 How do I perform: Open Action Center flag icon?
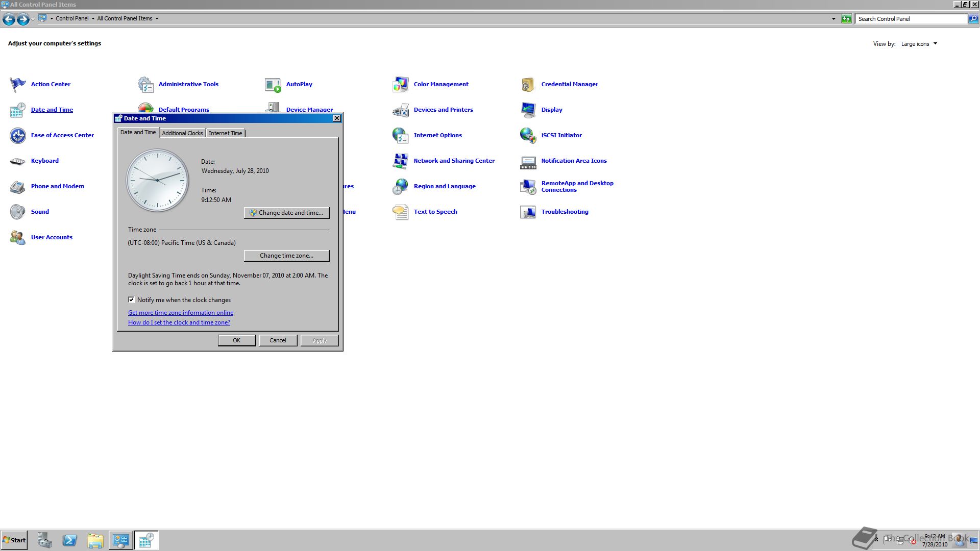tap(18, 84)
